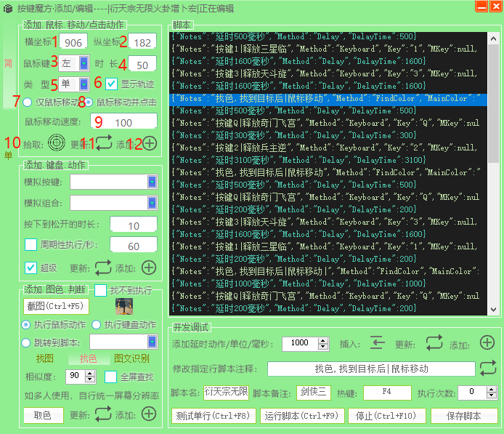
Task: Toggle the 超级 checkbox
Action: coord(31,268)
